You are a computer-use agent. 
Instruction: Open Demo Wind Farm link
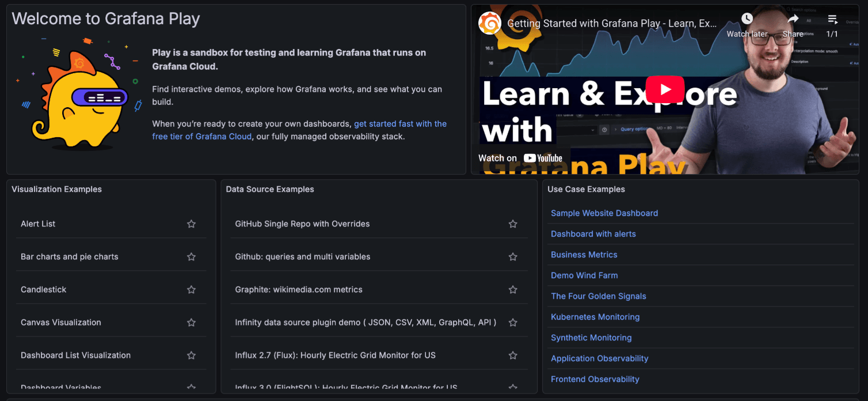(x=584, y=275)
